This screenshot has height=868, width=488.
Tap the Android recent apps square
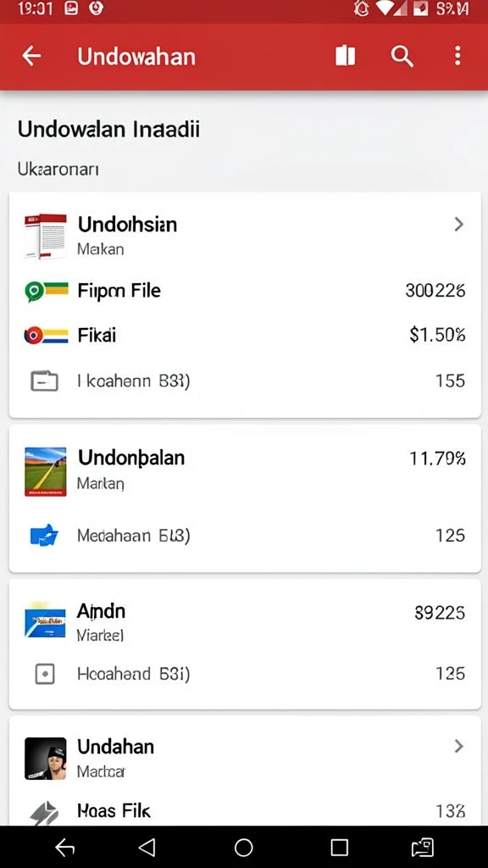339,848
